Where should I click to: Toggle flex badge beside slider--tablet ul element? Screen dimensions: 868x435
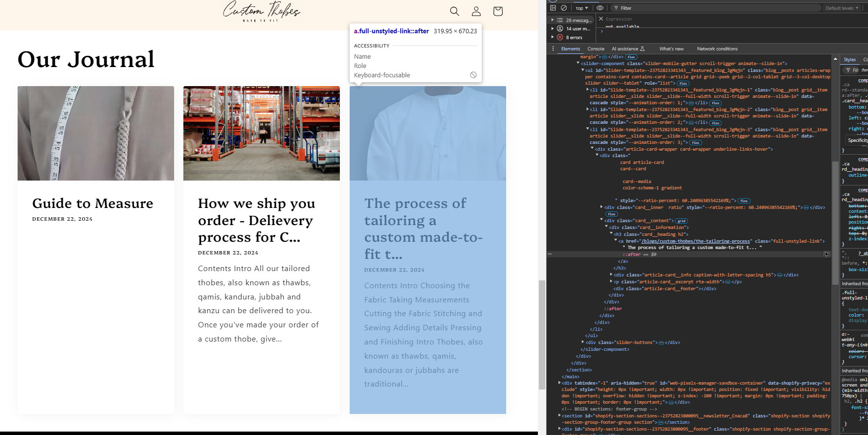(x=683, y=84)
